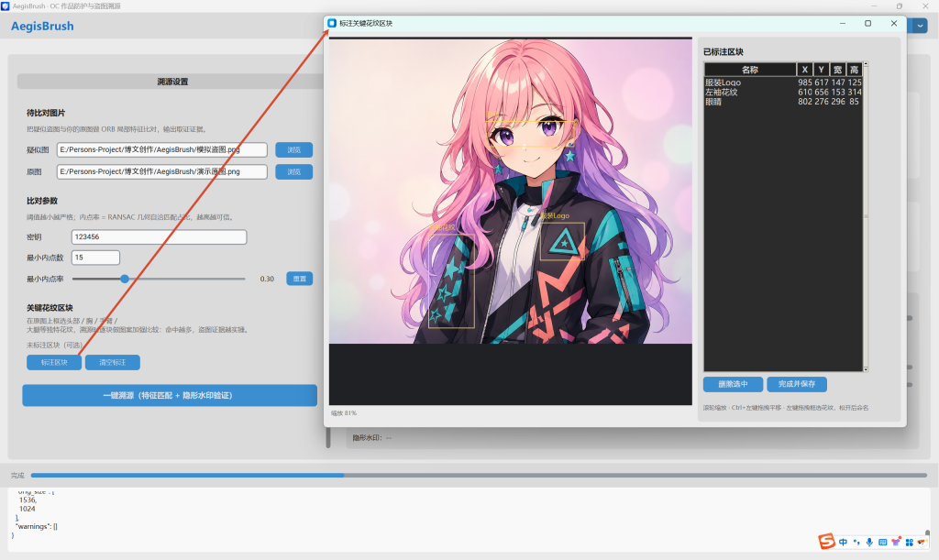Click the 高 column header
The image size is (939, 560).
tap(854, 70)
